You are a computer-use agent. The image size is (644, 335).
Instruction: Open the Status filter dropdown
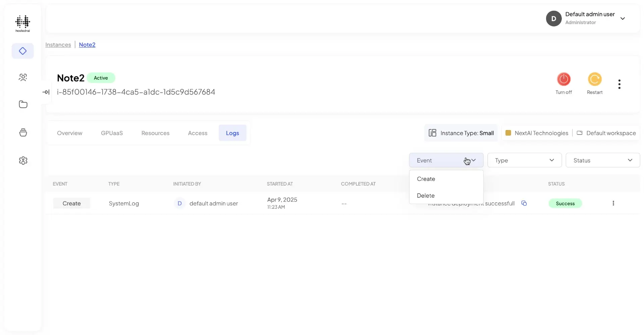(602, 160)
